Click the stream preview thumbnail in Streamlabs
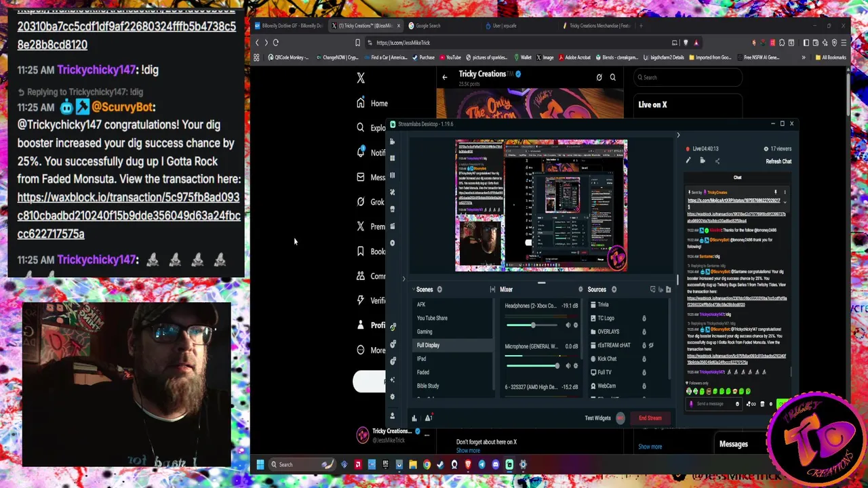 coord(541,205)
